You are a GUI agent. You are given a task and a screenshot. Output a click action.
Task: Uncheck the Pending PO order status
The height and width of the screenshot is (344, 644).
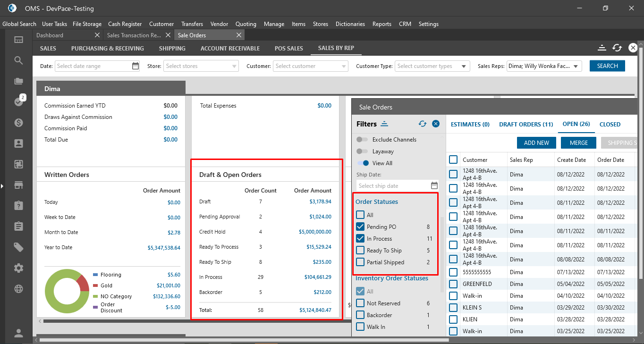(360, 227)
